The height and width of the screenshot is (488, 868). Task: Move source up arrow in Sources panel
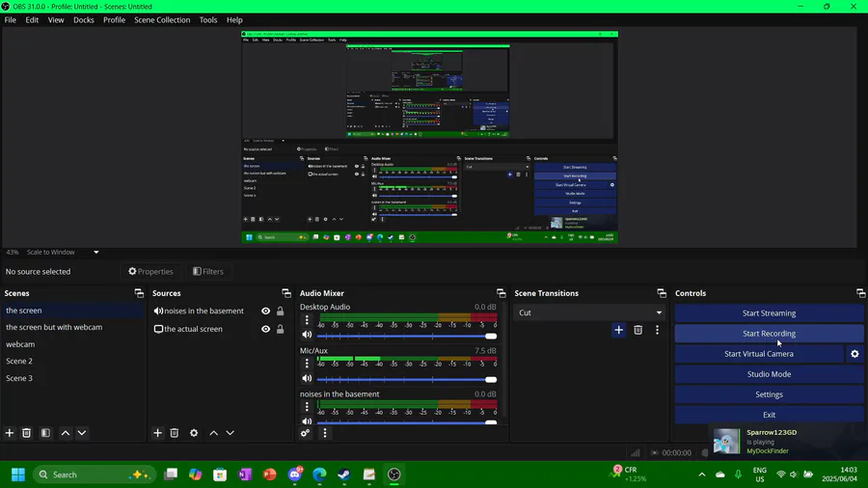pyautogui.click(x=214, y=433)
